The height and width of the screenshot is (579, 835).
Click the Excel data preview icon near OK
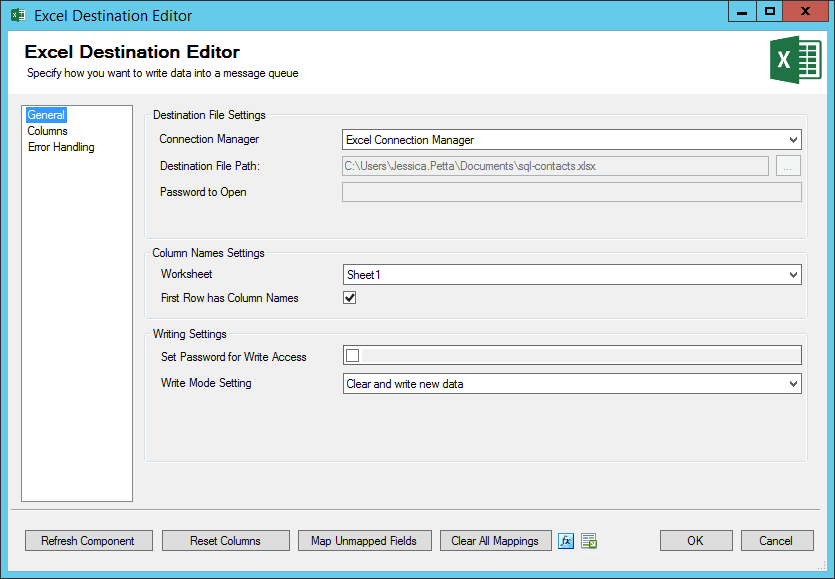pyautogui.click(x=588, y=540)
